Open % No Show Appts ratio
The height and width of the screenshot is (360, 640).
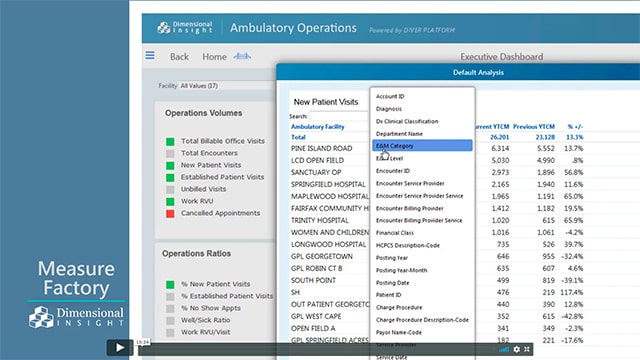coord(211,308)
